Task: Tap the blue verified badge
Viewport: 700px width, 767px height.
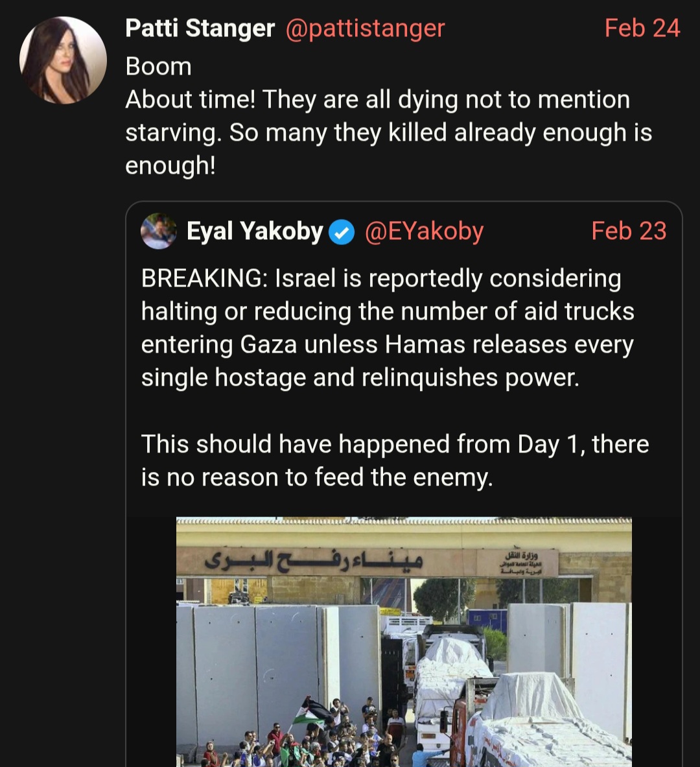Action: click(x=342, y=232)
